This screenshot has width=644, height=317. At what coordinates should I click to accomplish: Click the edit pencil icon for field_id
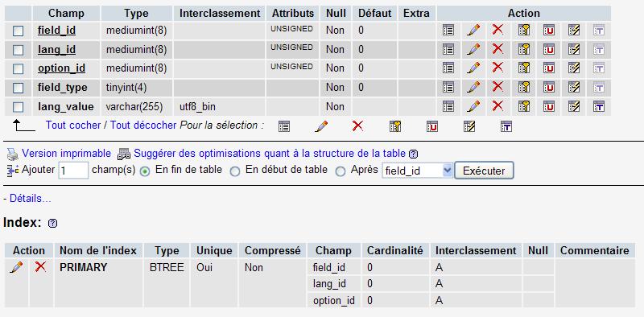(473, 30)
